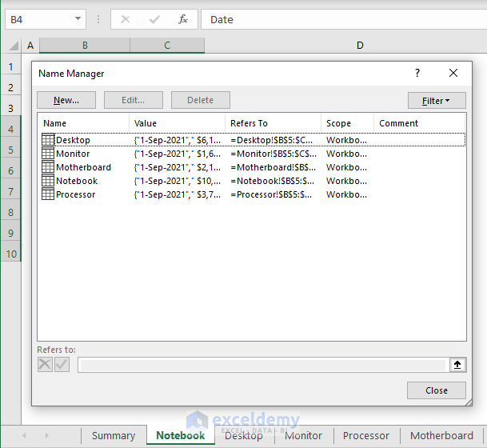Click the Refers to cancel X button
The width and height of the screenshot is (487, 448).
[x=45, y=364]
